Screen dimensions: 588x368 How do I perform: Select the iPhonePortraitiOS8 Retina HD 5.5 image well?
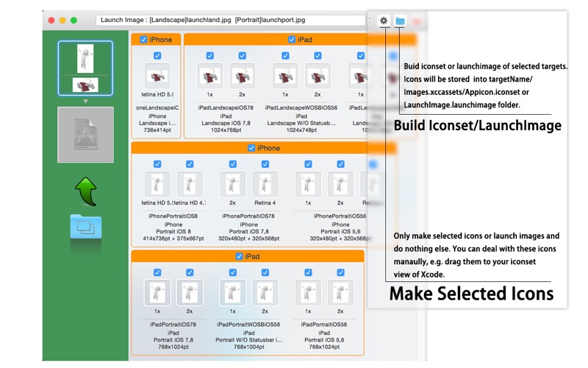157,184
